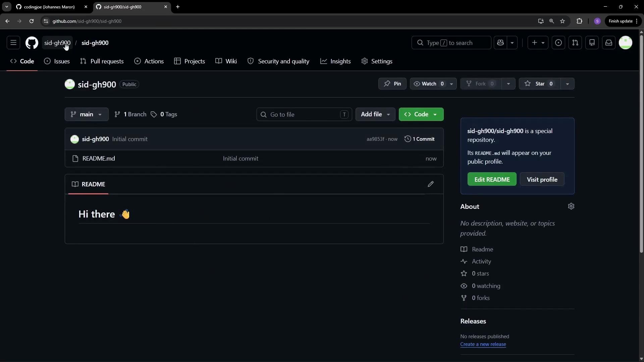Open the create new plus menu
This screenshot has height=362, width=644.
538,43
